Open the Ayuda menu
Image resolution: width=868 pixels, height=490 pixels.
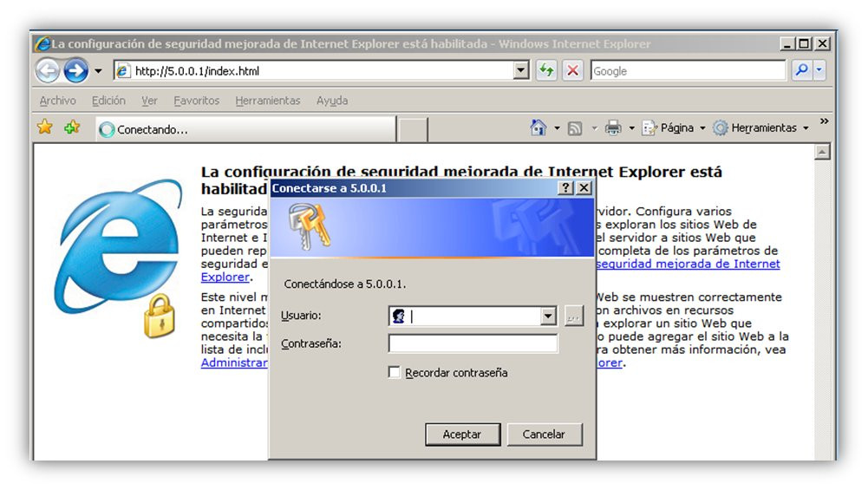pyautogui.click(x=332, y=101)
